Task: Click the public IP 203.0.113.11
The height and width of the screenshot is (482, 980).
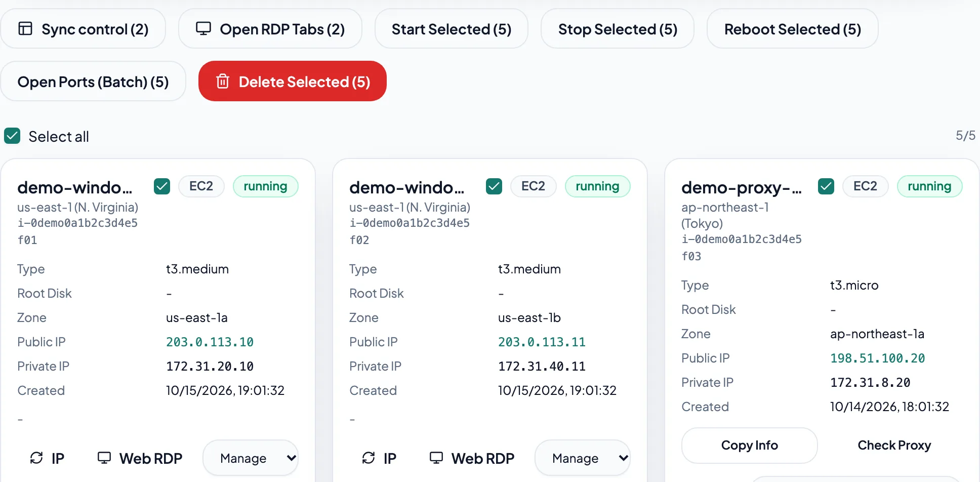Action: coord(542,342)
